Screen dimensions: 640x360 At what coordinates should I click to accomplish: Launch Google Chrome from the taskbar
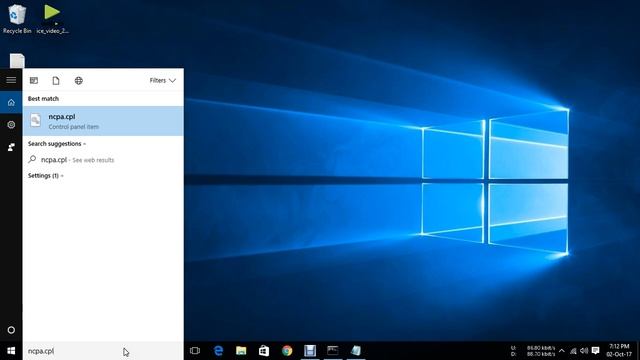pos(287,351)
